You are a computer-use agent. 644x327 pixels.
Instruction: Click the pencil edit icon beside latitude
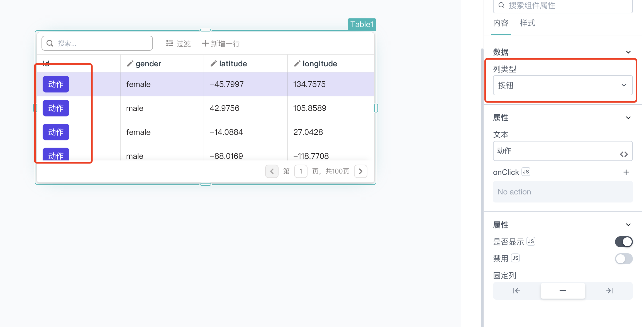point(213,64)
